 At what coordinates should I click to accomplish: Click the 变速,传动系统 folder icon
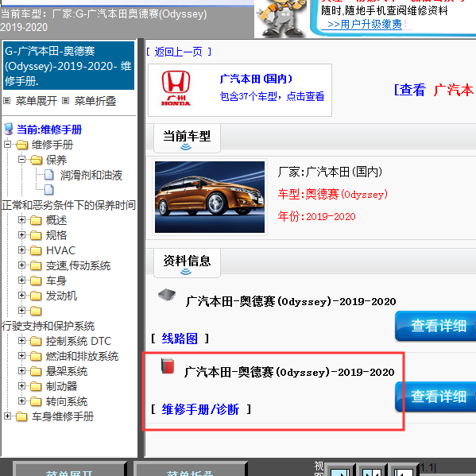click(x=36, y=265)
